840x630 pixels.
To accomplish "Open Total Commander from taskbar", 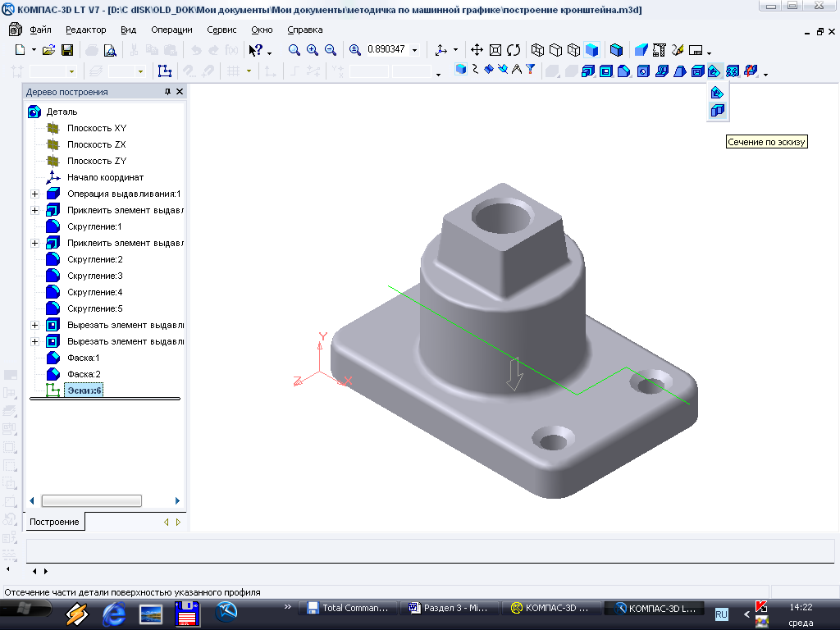I will click(x=348, y=608).
